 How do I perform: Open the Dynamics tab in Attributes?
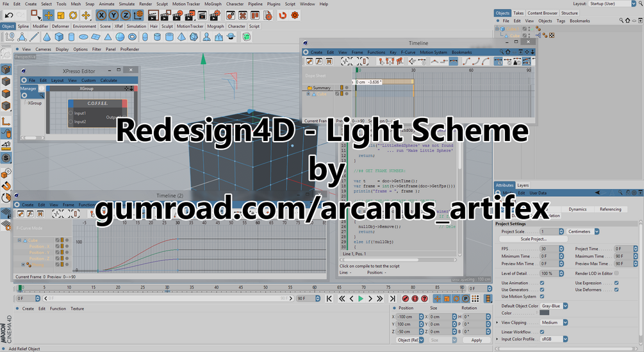point(577,209)
